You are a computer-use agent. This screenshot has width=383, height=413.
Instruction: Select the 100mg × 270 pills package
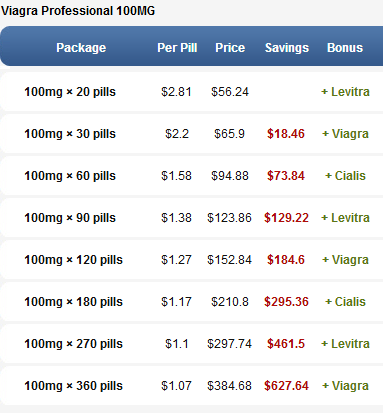pos(192,344)
